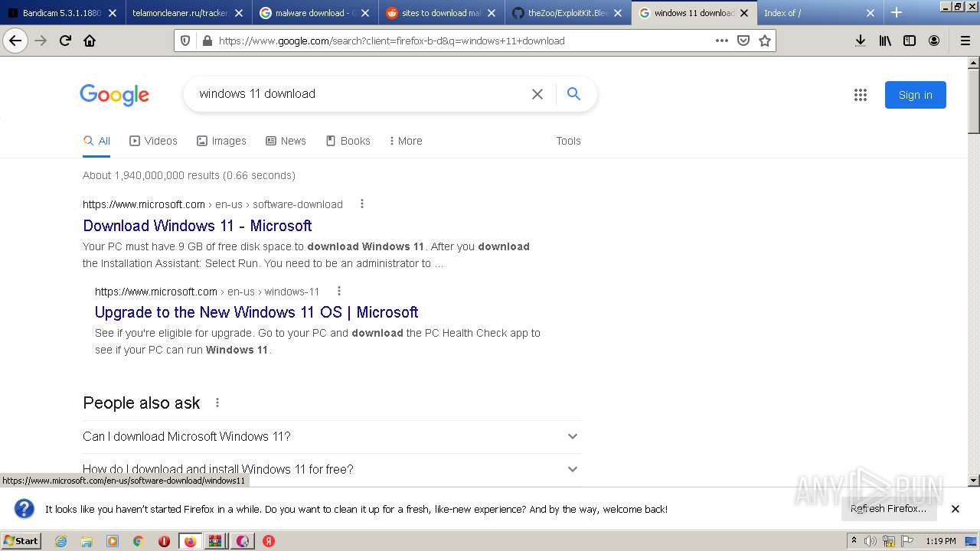This screenshot has width=980, height=551.
Task: Open Google apps grid
Action: [x=861, y=95]
